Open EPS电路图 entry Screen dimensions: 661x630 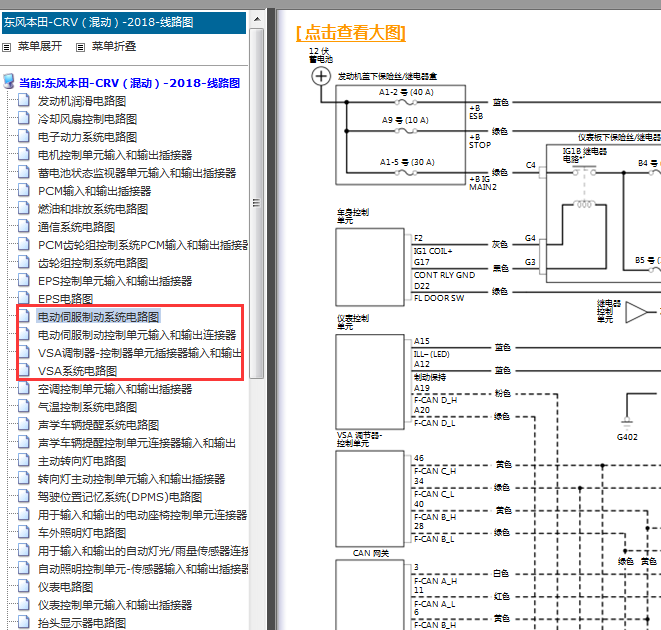[x=65, y=299]
